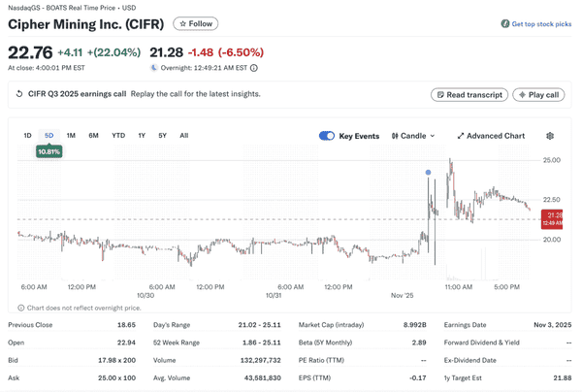Open chart settings gear icon
This screenshot has height=392, width=582.
(550, 136)
